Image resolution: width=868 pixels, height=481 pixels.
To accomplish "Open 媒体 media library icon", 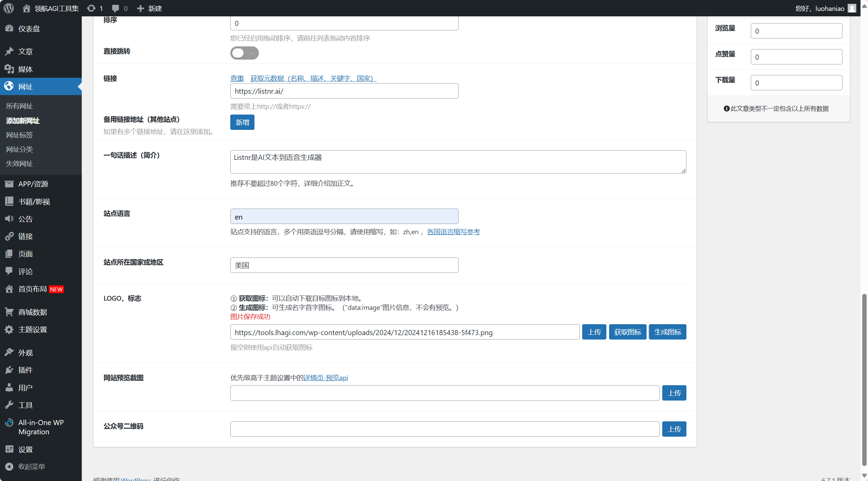I will coord(9,69).
